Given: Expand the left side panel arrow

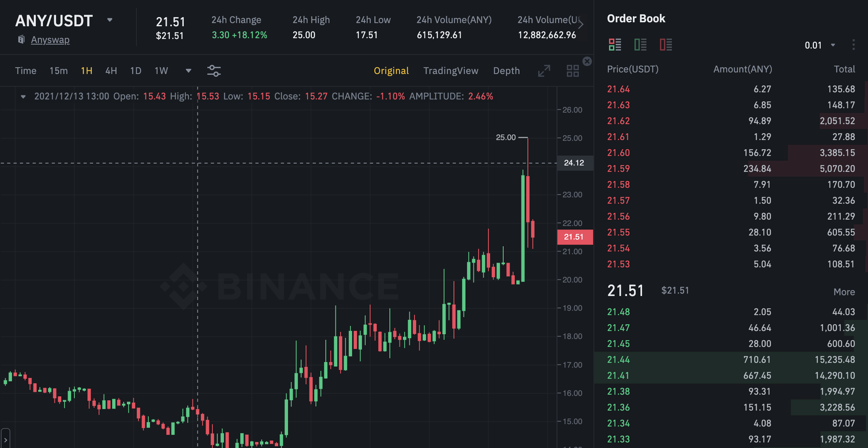Looking at the screenshot, I should coord(5,439).
